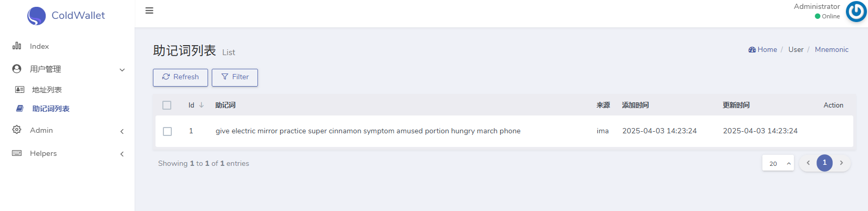
Task: Toggle the hamburger sidebar menu icon
Action: click(x=149, y=10)
